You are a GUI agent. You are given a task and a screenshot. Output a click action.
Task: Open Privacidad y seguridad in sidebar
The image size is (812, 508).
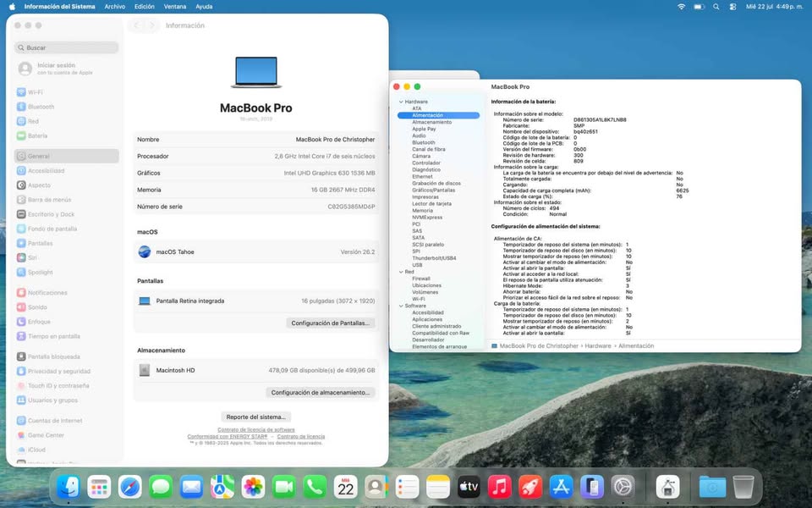pos(67,371)
